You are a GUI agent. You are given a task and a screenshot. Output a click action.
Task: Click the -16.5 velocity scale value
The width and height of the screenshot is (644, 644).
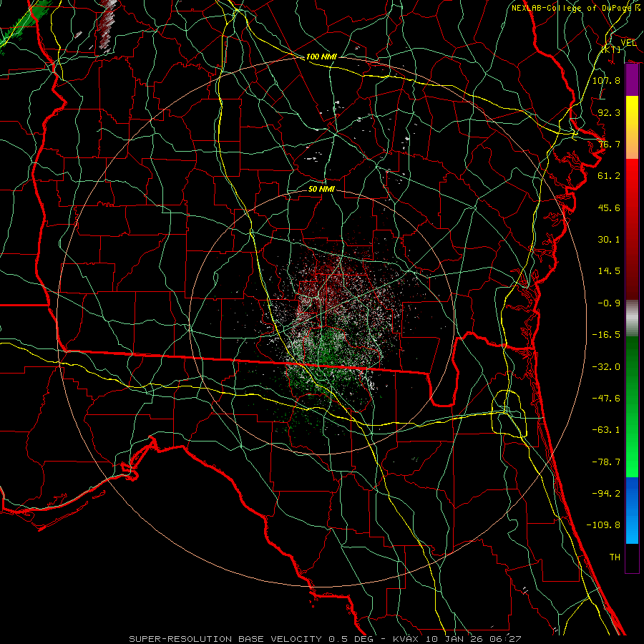pyautogui.click(x=606, y=335)
